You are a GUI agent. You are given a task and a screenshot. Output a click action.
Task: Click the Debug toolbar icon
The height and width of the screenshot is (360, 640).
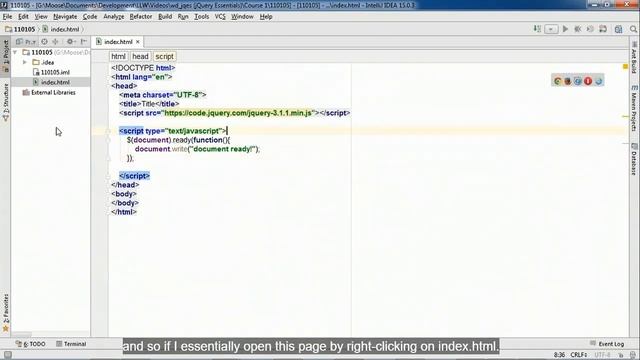point(578,29)
